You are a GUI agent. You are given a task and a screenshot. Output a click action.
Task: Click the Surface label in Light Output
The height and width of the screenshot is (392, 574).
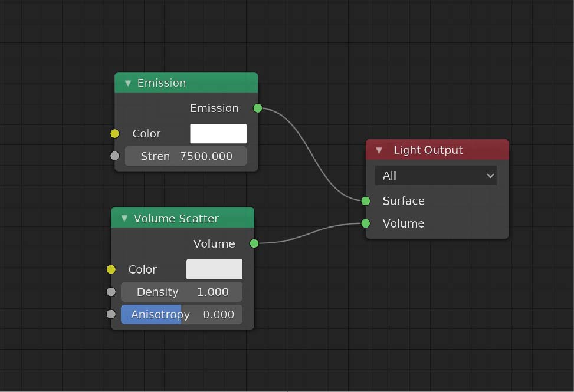tap(404, 201)
